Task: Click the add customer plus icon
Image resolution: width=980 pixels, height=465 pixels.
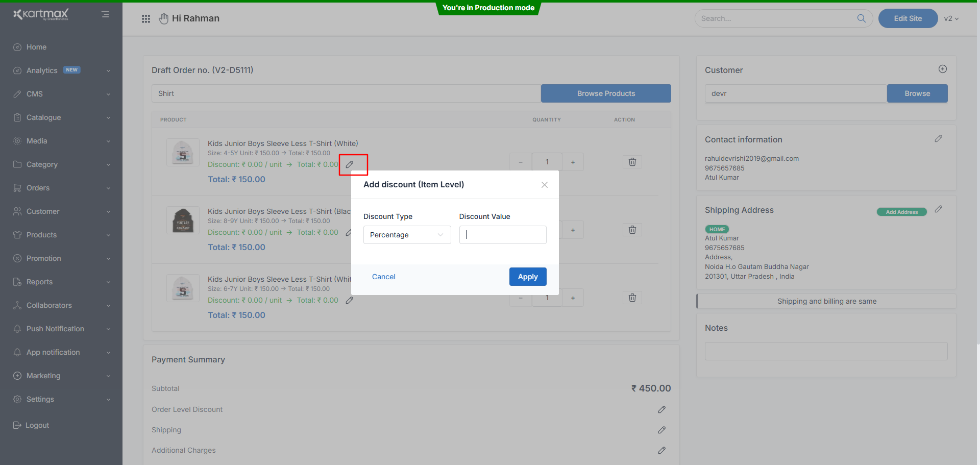Action: pyautogui.click(x=942, y=69)
